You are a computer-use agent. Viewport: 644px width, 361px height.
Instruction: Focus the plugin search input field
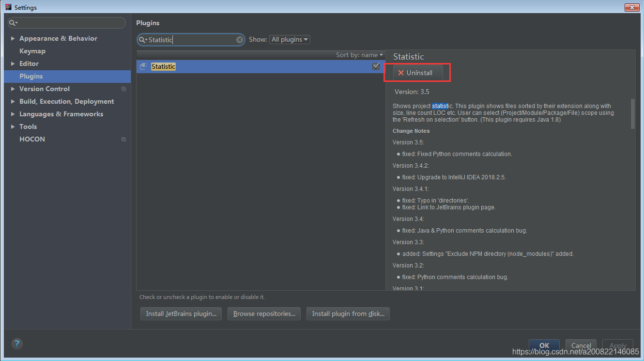tap(191, 40)
